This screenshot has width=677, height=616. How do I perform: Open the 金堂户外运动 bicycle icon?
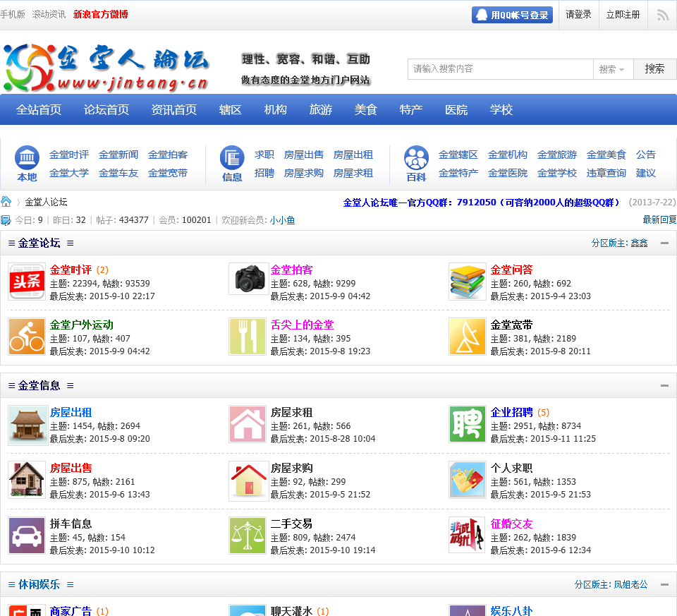coord(27,337)
